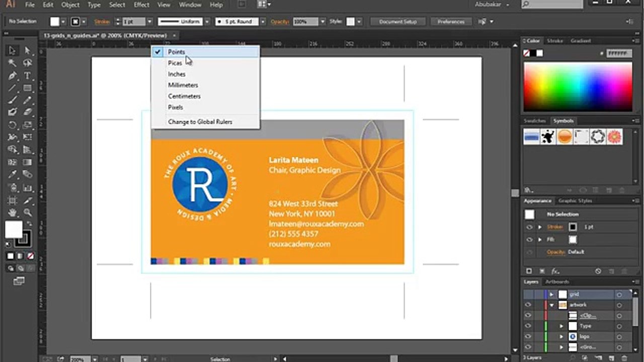Click the Fill color box in Tools panel

14,230
